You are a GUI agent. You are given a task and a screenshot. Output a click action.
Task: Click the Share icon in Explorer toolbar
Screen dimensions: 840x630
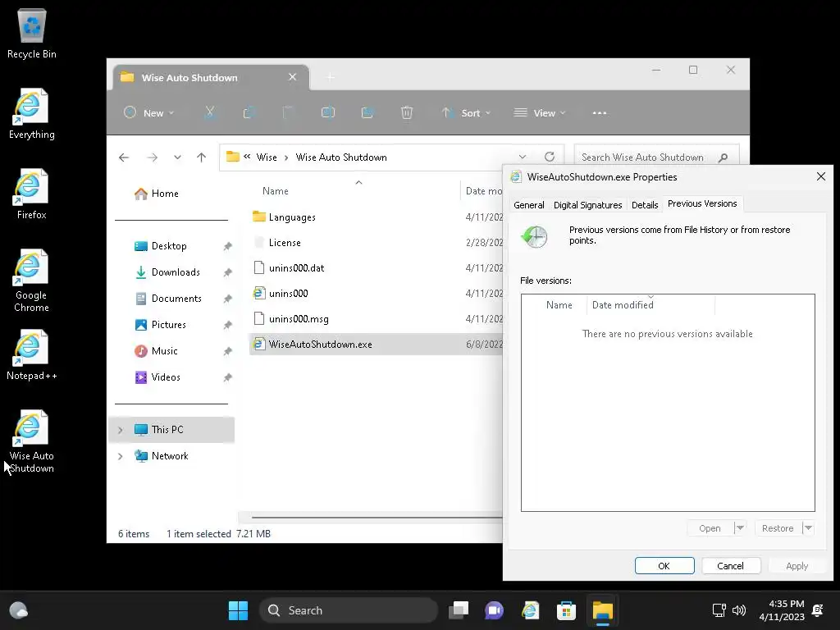click(367, 112)
